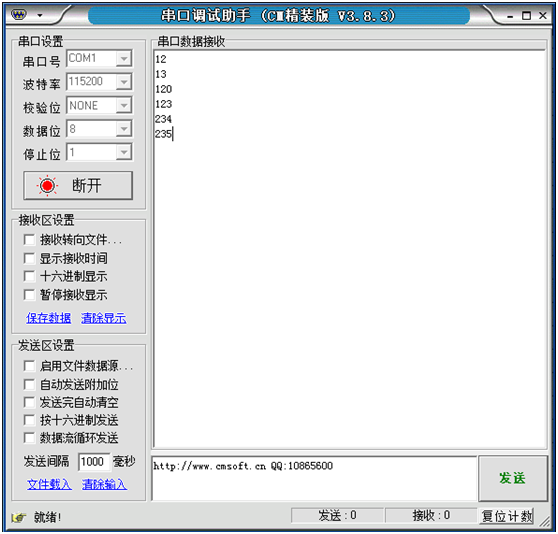Image resolution: width=558 pixels, height=534 pixels.
Task: Click the app logo icon in title bar
Action: tap(19, 15)
